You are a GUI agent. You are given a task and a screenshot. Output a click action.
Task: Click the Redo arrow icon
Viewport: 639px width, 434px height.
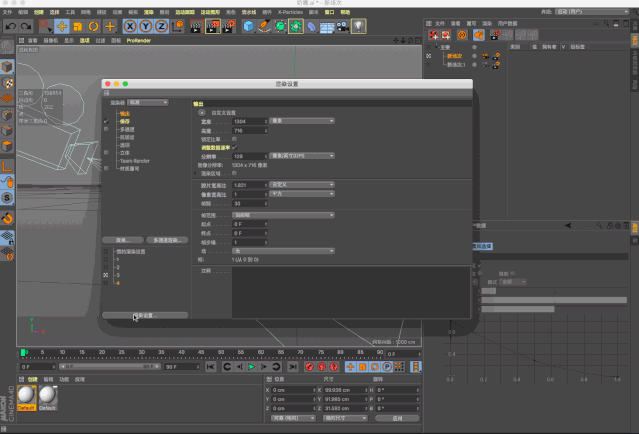[26, 27]
